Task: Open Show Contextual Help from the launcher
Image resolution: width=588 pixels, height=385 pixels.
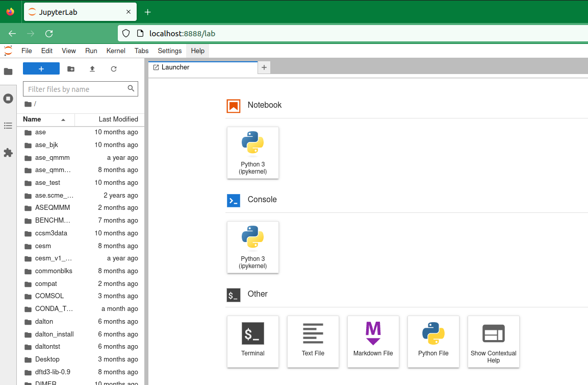Action: pos(493,342)
